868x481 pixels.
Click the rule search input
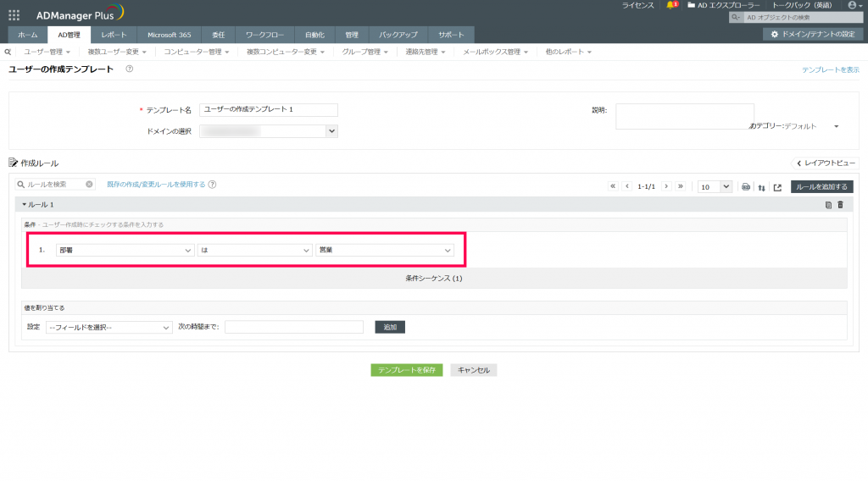click(55, 184)
